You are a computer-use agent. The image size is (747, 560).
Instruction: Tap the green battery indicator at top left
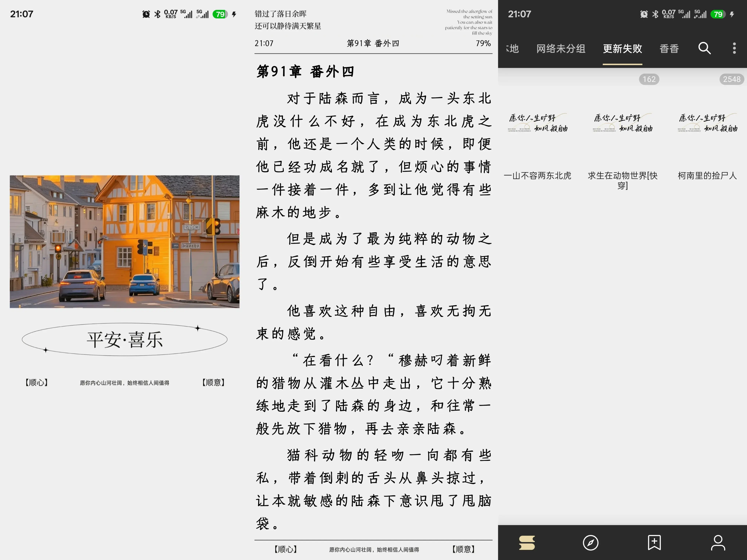(220, 14)
